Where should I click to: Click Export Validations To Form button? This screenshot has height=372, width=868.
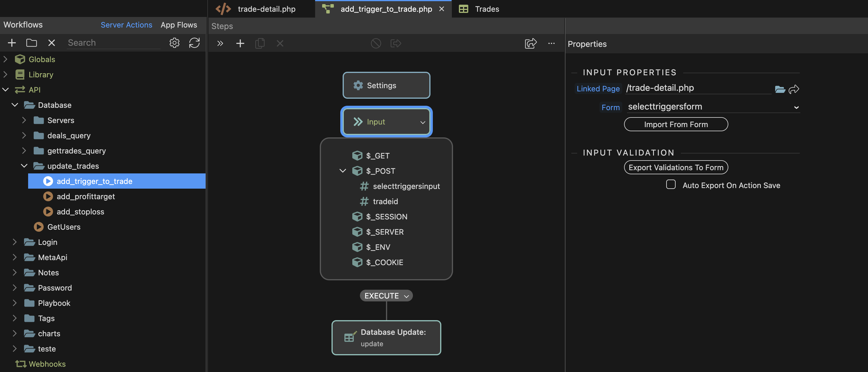676,168
